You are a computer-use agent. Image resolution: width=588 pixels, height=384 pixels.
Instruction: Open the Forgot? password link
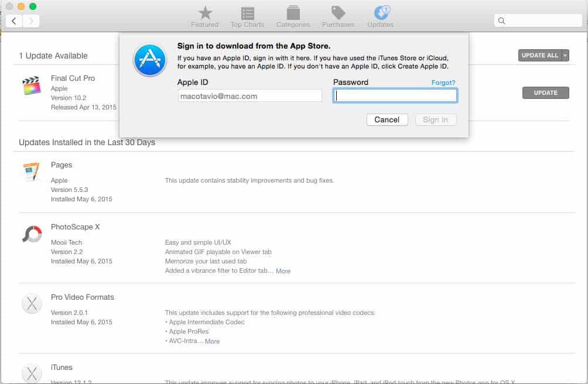tap(443, 83)
